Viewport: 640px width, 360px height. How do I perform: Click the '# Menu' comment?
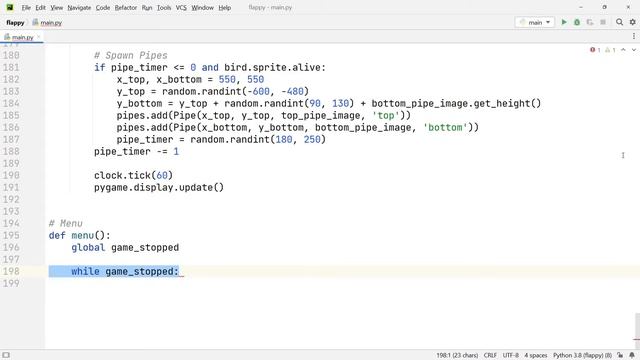(65, 223)
